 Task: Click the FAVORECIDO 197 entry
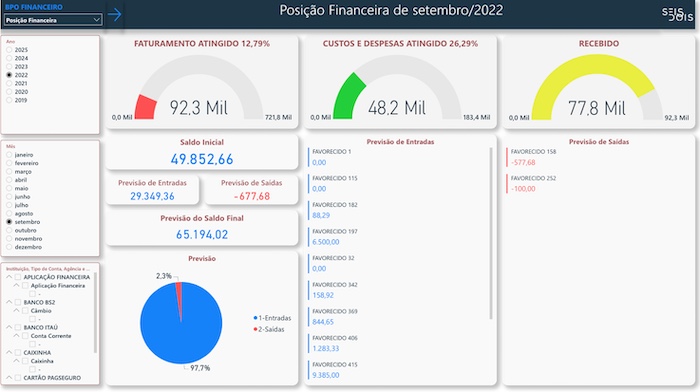(335, 237)
